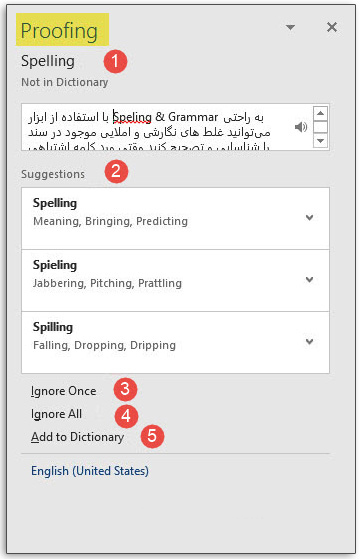Choose the Spieling suggestion
The width and height of the screenshot is (363, 559).
[175, 281]
